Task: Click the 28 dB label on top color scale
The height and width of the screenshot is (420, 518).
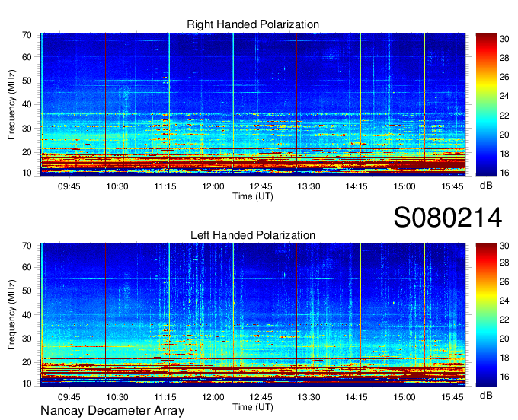Action: [x=504, y=58]
